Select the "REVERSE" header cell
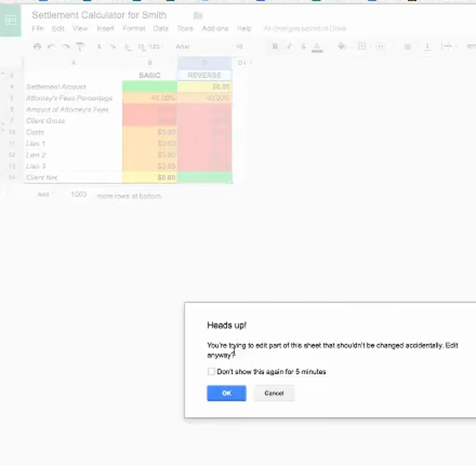476x465 pixels. coord(204,75)
